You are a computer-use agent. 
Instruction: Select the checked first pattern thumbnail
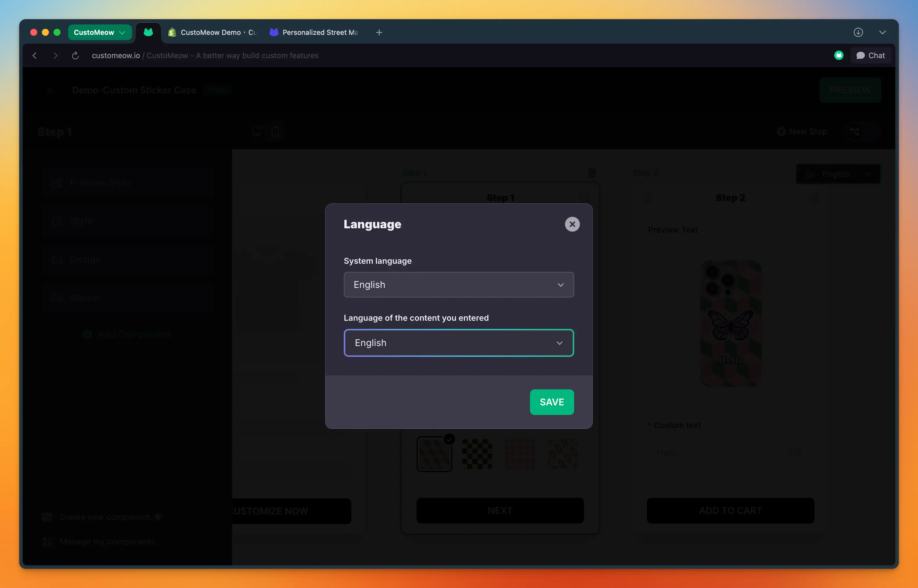[x=434, y=454]
